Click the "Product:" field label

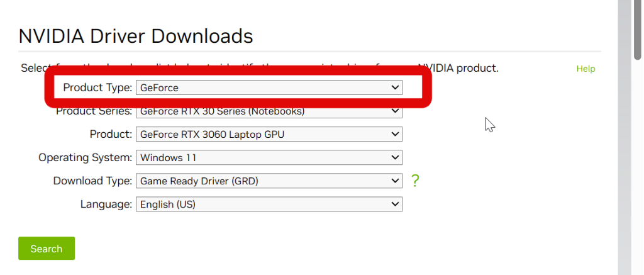(x=111, y=134)
